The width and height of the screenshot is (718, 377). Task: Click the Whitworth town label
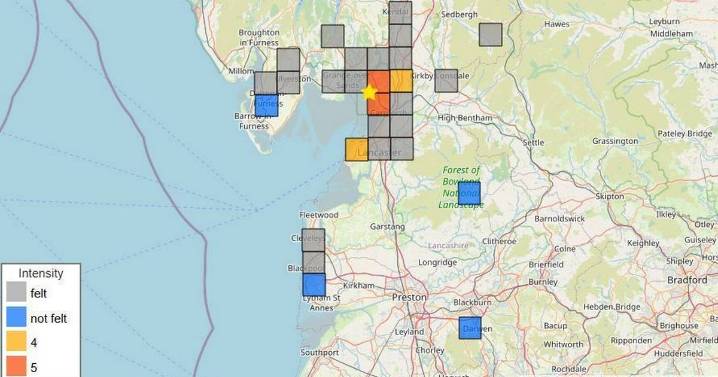[563, 344]
